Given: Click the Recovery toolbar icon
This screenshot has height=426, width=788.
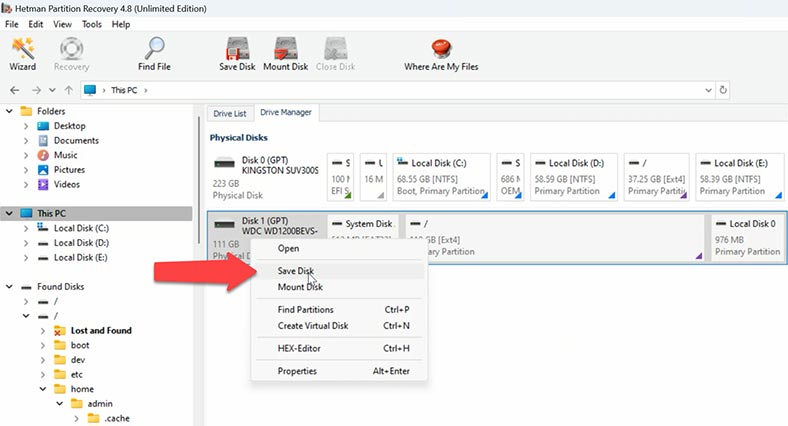Looking at the screenshot, I should click(71, 54).
